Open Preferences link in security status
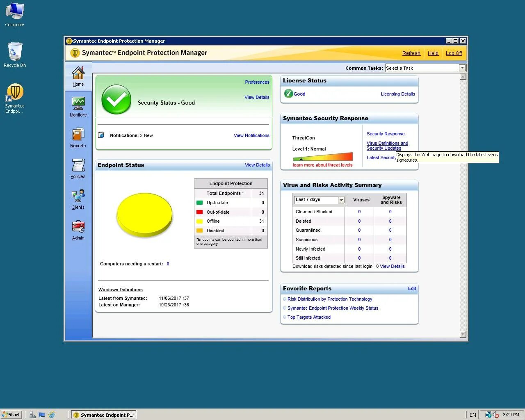This screenshot has height=420, width=525. click(257, 82)
